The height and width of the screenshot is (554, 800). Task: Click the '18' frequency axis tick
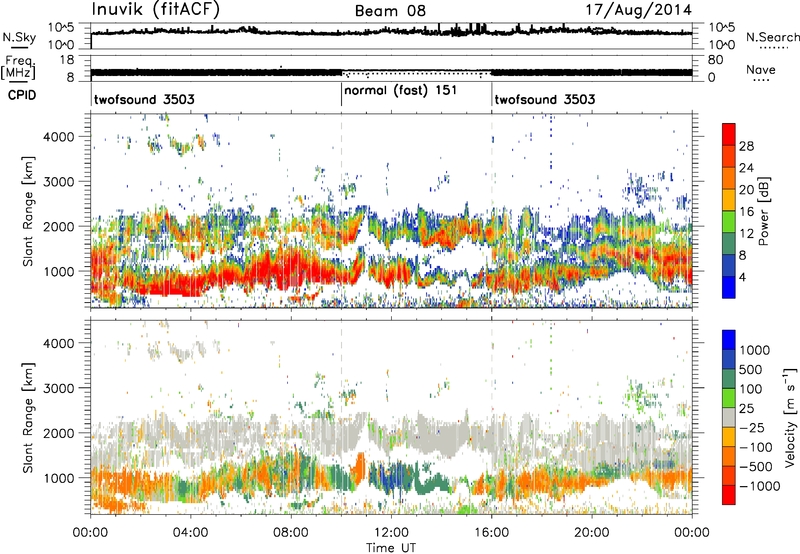pyautogui.click(x=67, y=60)
